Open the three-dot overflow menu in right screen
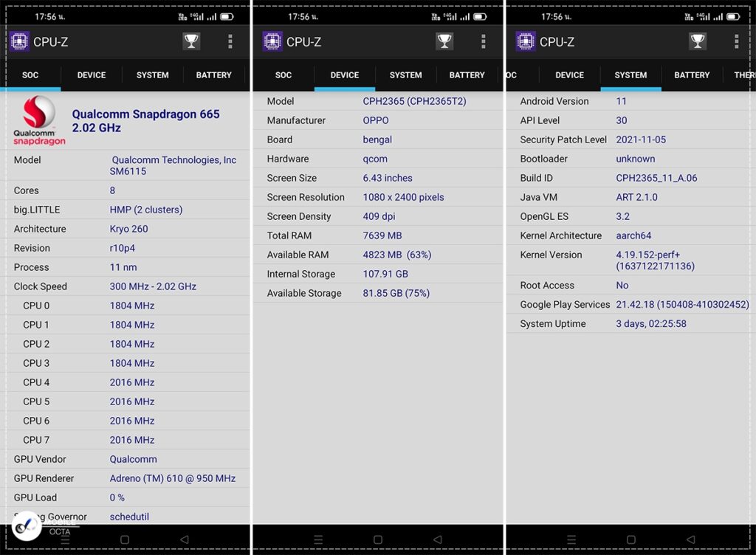This screenshot has height=555, width=756. [737, 41]
